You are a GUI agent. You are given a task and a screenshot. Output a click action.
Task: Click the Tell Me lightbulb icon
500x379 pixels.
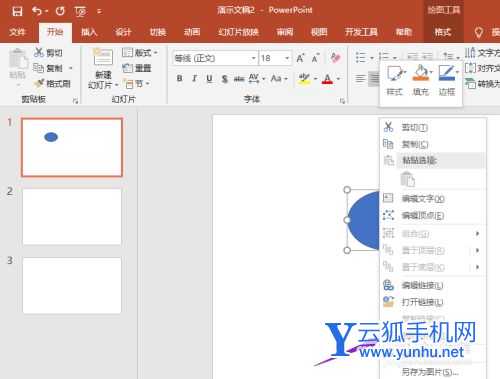tap(479, 32)
